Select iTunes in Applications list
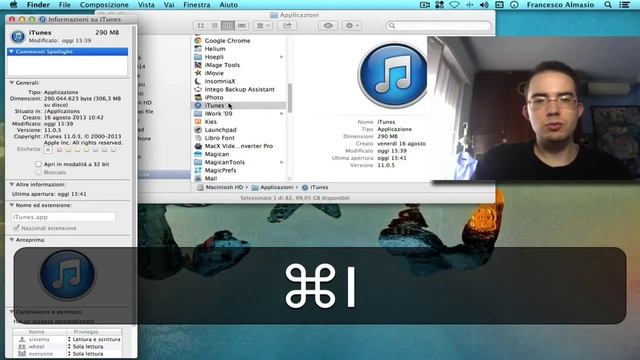The image size is (640, 360). pyautogui.click(x=239, y=106)
